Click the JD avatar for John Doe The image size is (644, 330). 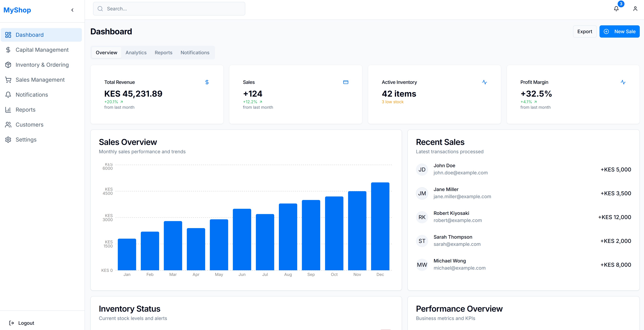[x=422, y=169]
